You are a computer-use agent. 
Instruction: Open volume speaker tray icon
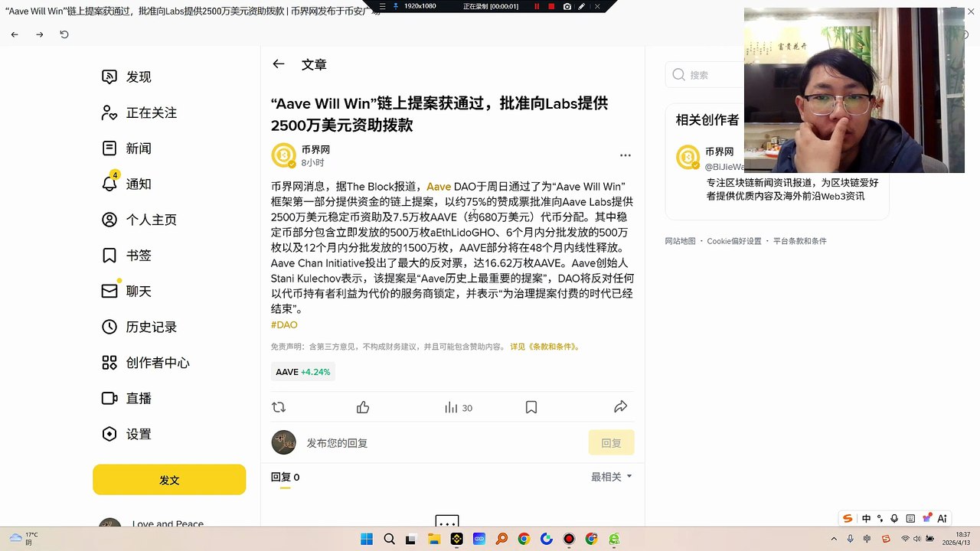[917, 539]
